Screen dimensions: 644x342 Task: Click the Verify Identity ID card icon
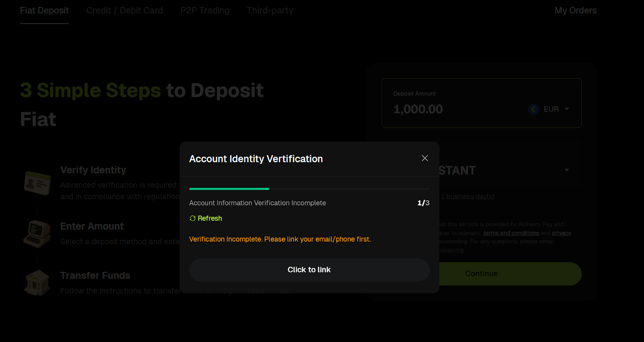(x=37, y=182)
